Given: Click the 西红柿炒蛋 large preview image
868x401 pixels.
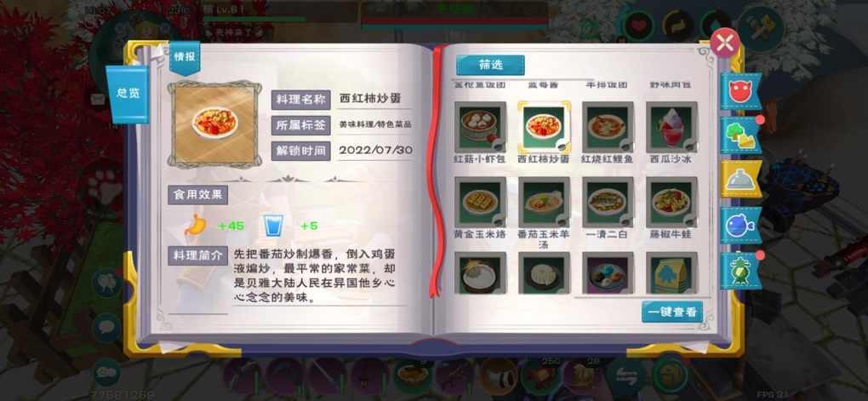Looking at the screenshot, I should 214,123.
